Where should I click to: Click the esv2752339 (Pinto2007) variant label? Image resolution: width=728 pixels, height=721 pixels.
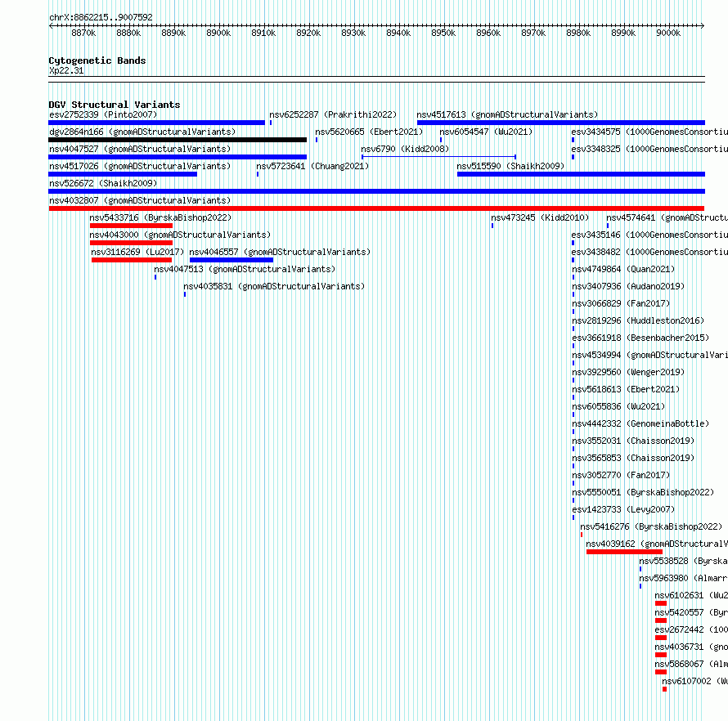[x=103, y=114]
